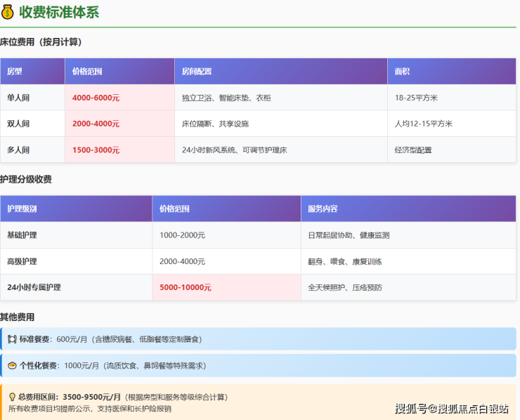Select the 双人间 row label

[19, 124]
